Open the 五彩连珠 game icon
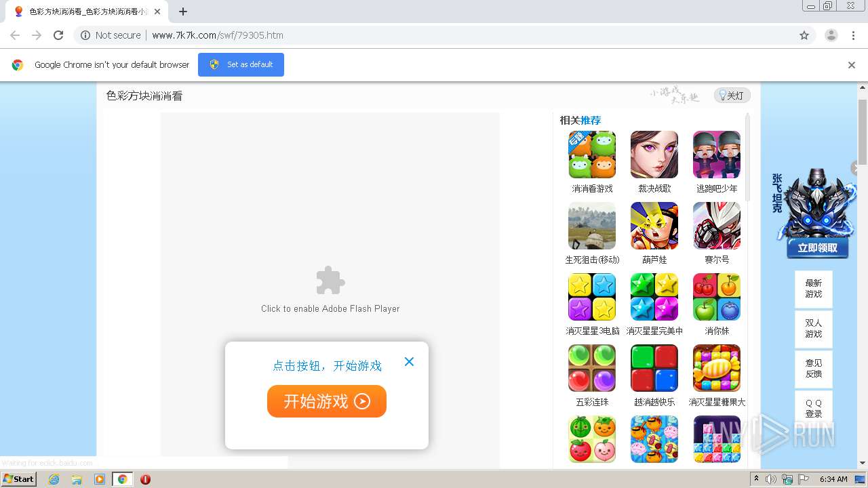The width and height of the screenshot is (868, 488). [x=592, y=368]
